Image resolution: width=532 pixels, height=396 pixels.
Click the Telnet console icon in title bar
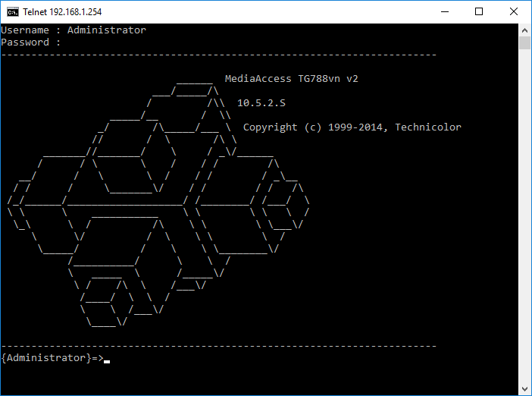13,11
